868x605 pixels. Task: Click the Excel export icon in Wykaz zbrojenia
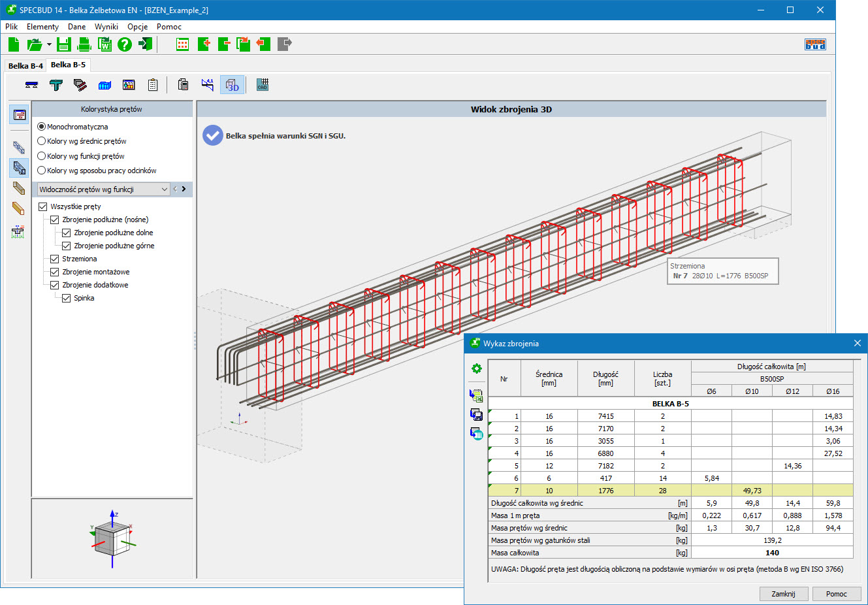[x=476, y=395]
